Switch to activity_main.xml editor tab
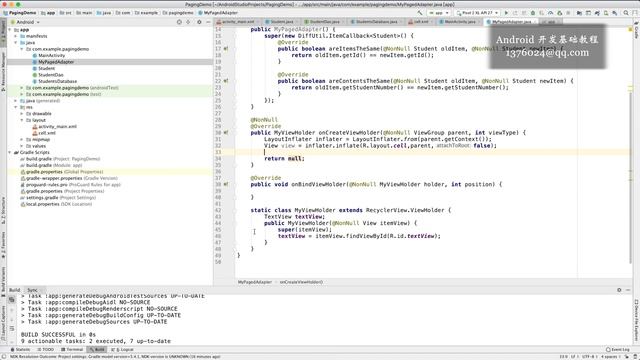This screenshot has height=360, width=640. pos(238,22)
